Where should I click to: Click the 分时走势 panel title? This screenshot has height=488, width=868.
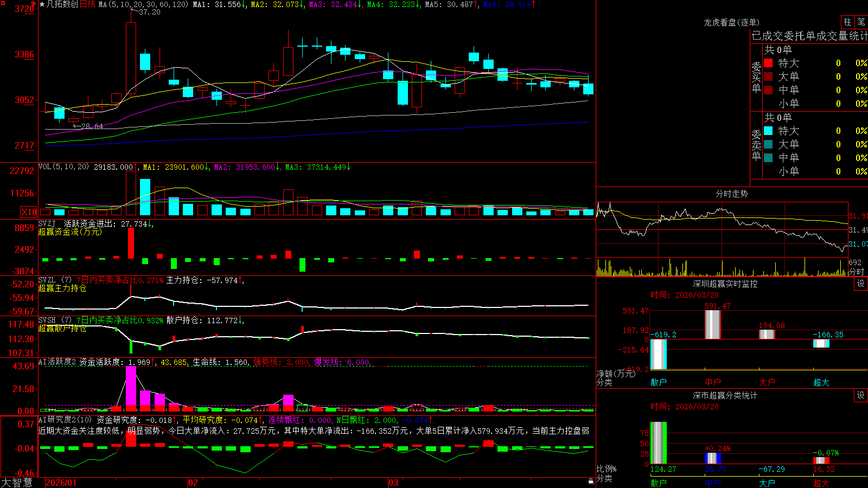click(x=732, y=194)
